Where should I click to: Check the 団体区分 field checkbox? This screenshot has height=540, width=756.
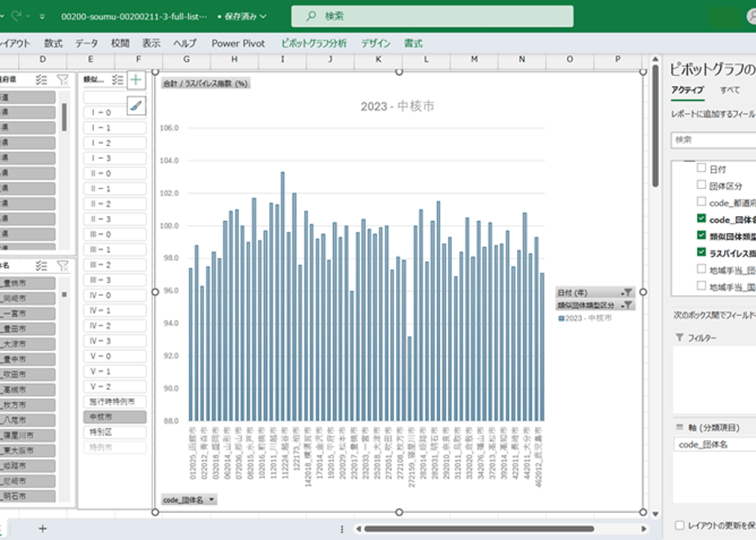click(701, 185)
